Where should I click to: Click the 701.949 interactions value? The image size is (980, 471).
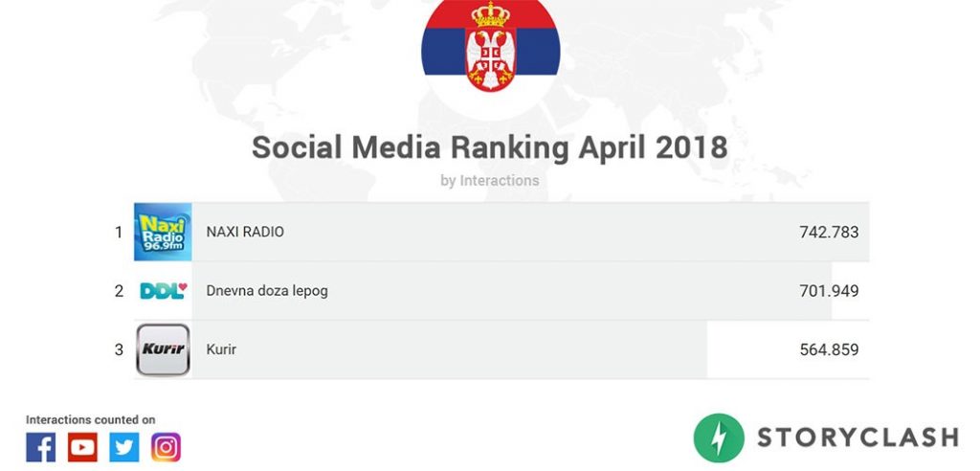tap(829, 291)
